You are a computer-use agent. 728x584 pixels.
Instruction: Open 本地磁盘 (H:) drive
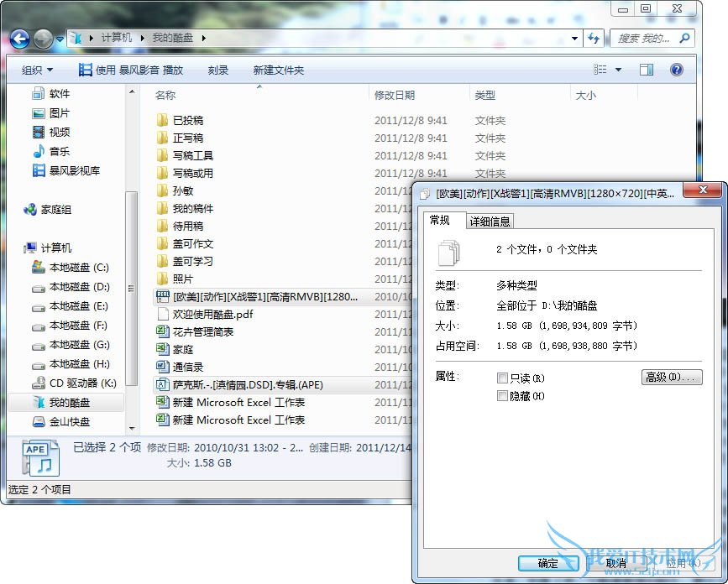coord(70,364)
